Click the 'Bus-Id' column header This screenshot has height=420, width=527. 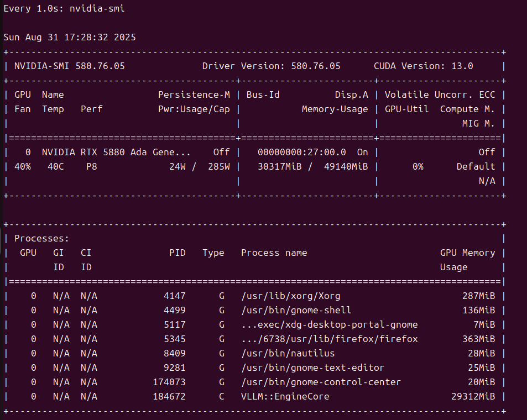263,95
